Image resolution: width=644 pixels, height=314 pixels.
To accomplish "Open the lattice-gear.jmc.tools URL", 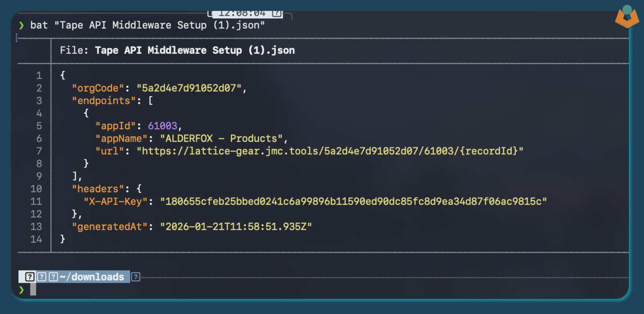I will tap(330, 151).
